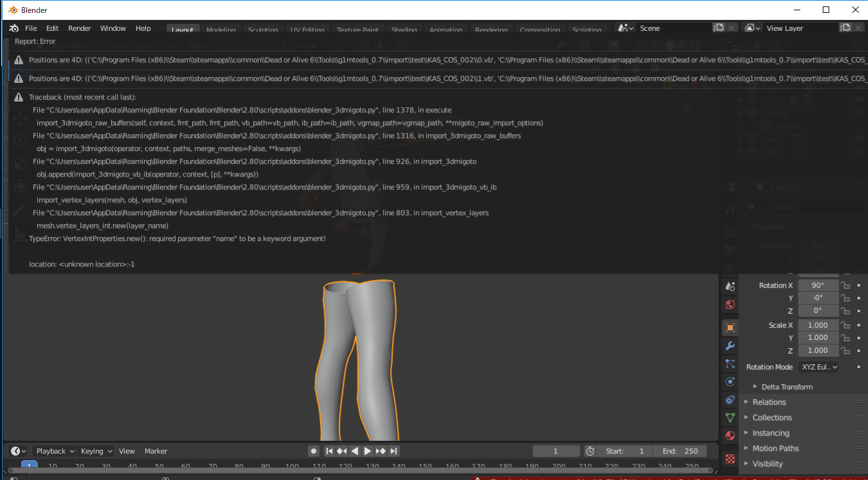Click the view layer browse icon
868x480 pixels.
[752, 28]
